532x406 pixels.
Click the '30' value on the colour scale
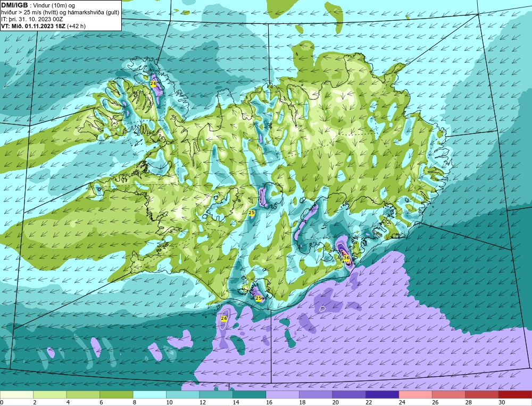point(502,402)
